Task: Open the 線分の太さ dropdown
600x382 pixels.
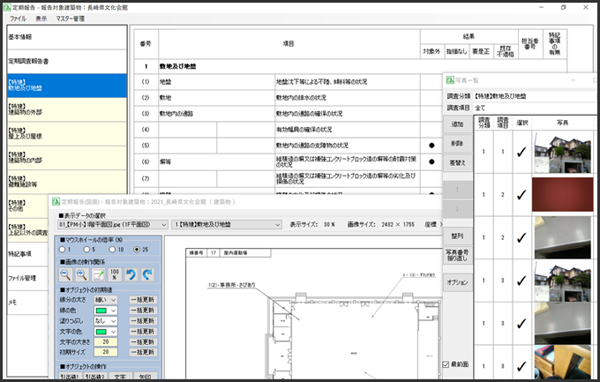Action: 106,300
